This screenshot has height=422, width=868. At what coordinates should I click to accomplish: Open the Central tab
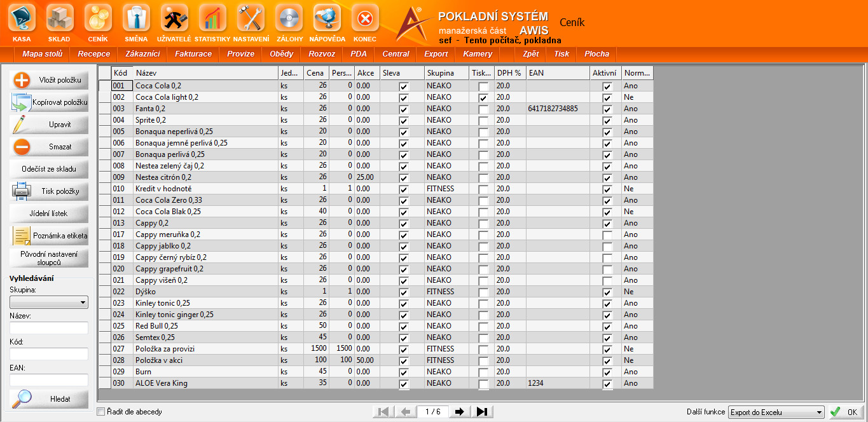pyautogui.click(x=396, y=54)
